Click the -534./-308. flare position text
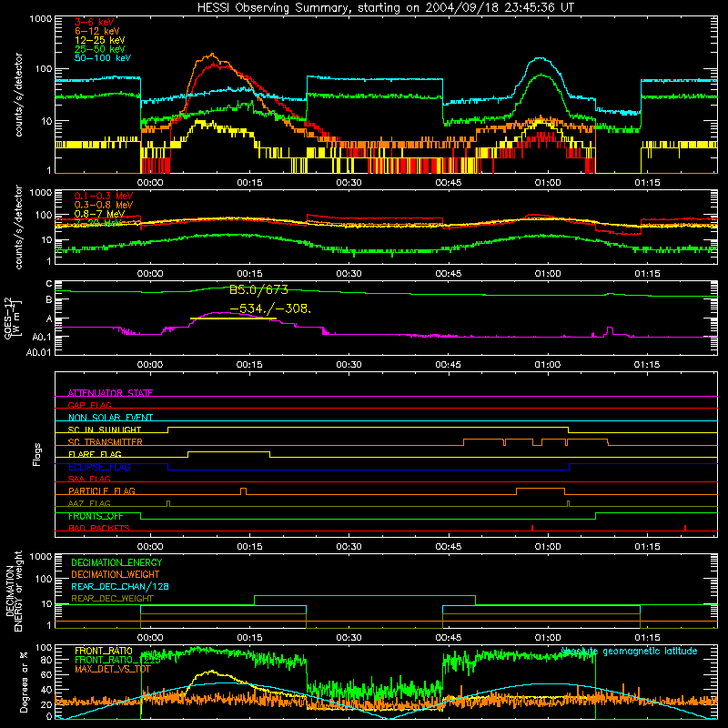 click(x=270, y=308)
